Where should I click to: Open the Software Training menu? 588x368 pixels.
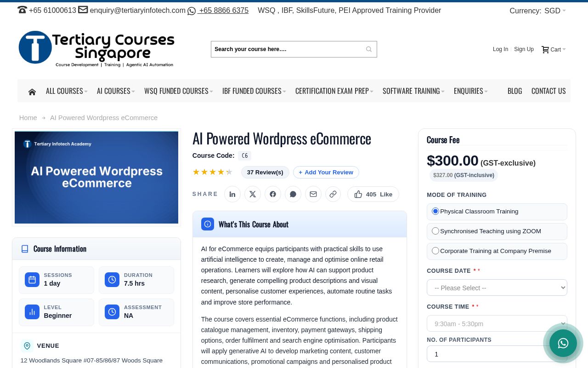[x=413, y=91]
